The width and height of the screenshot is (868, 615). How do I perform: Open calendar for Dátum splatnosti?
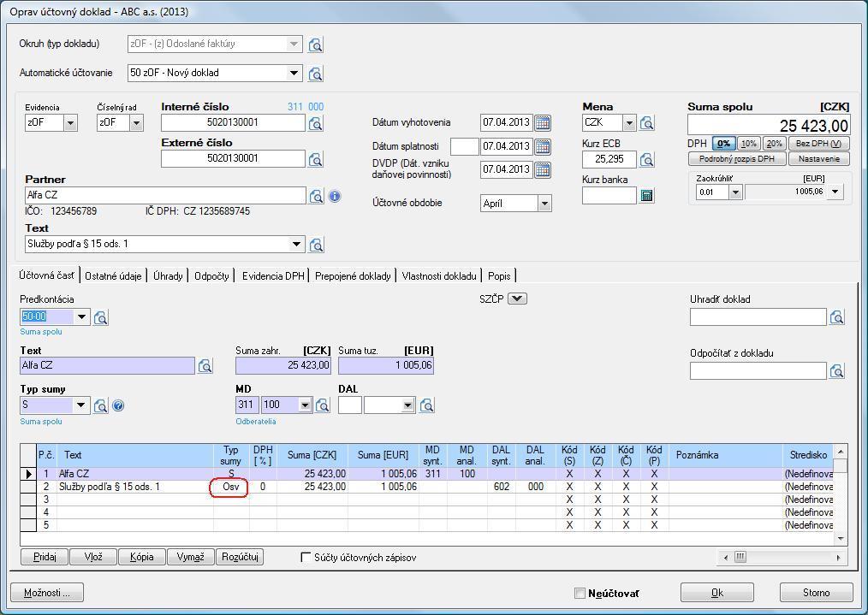coord(543,146)
